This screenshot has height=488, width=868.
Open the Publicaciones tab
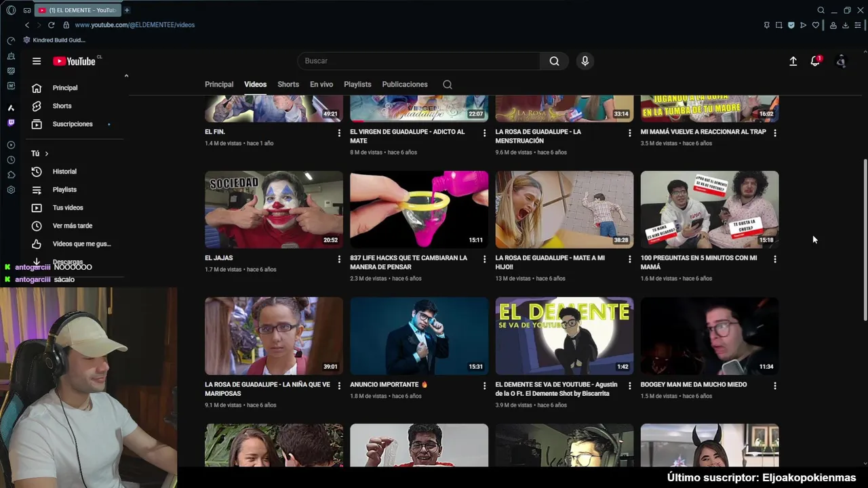405,85
